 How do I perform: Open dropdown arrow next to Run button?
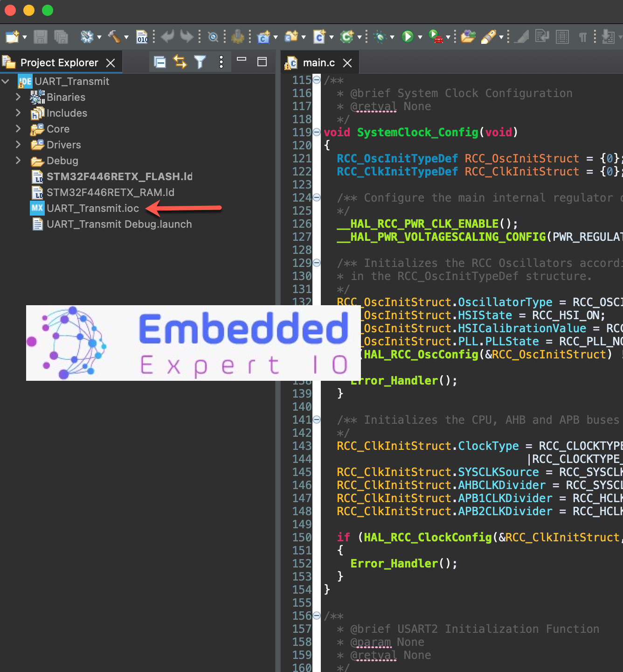tap(420, 37)
